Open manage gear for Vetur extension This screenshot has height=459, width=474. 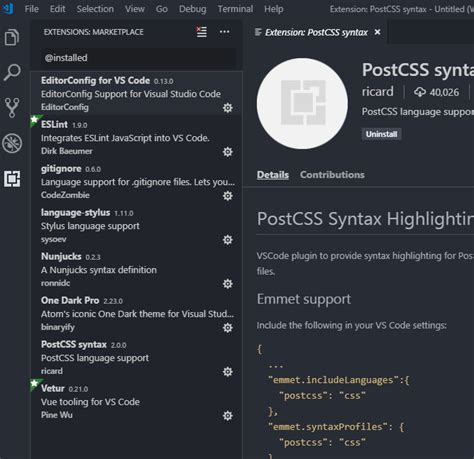point(228,416)
